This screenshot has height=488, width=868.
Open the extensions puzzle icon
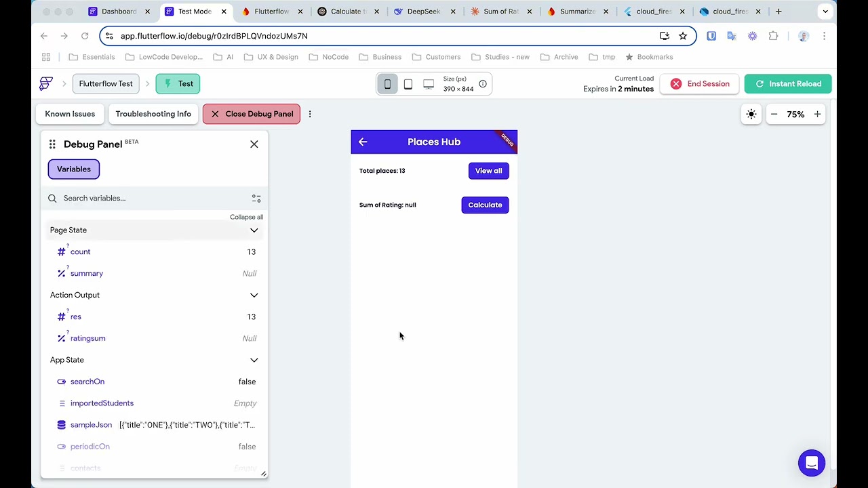pyautogui.click(x=773, y=36)
